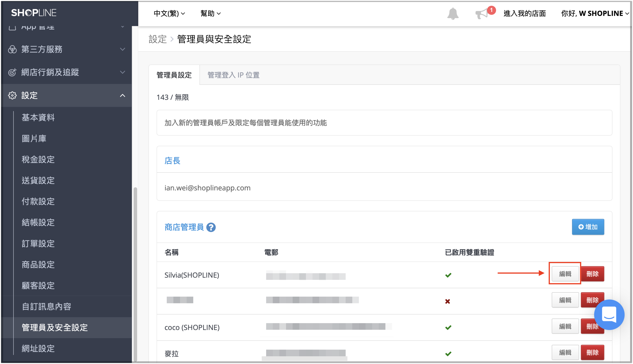The height and width of the screenshot is (364, 633).
Task: Click the 143 / 無限 count text
Action: [x=172, y=97]
